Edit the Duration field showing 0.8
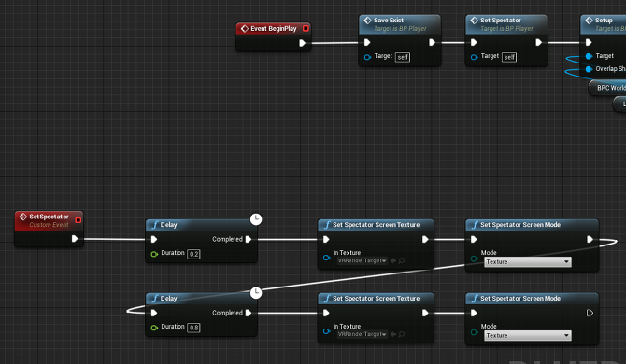This screenshot has width=626, height=364. click(x=193, y=328)
